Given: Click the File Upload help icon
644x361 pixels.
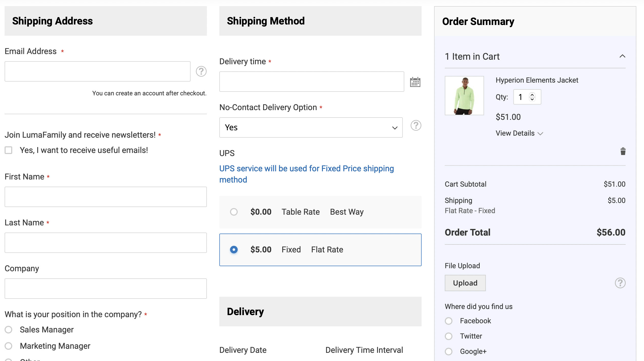Looking at the screenshot, I should [x=620, y=283].
